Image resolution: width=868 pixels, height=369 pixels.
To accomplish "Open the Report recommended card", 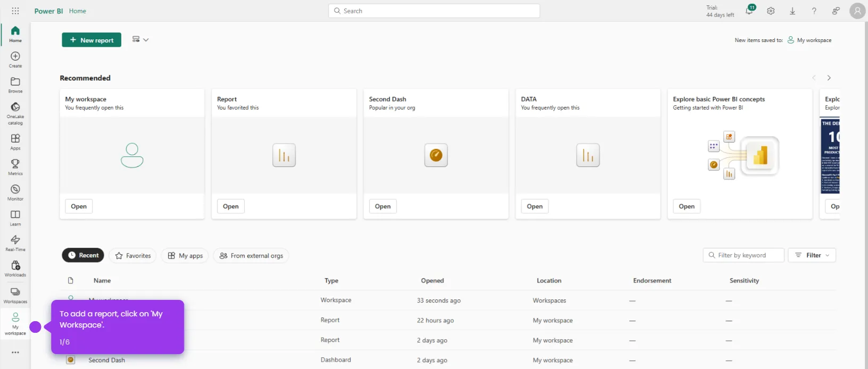I will pyautogui.click(x=231, y=206).
